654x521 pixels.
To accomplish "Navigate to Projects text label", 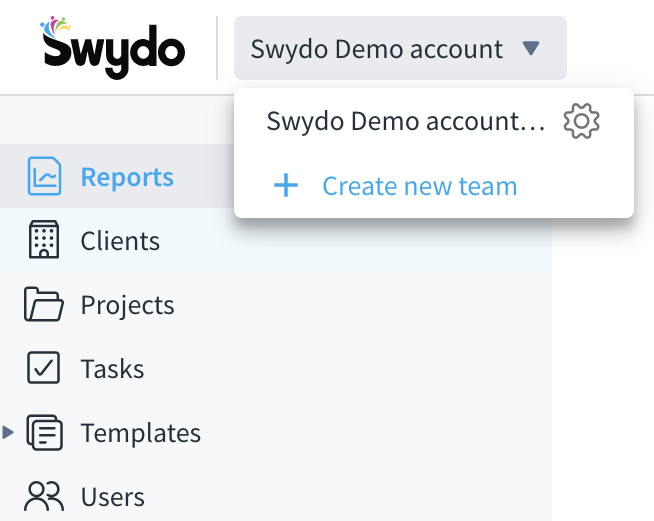I will click(x=127, y=305).
